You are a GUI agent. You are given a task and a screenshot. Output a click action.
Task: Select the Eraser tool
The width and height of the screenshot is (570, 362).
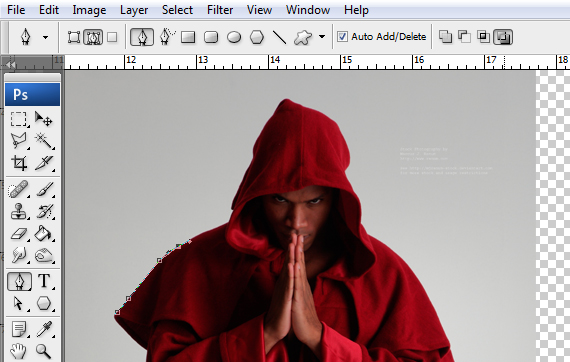click(19, 234)
